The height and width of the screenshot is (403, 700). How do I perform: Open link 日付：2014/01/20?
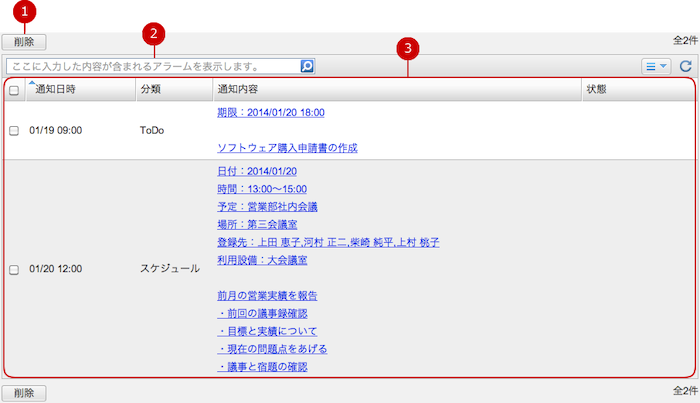pyautogui.click(x=257, y=171)
